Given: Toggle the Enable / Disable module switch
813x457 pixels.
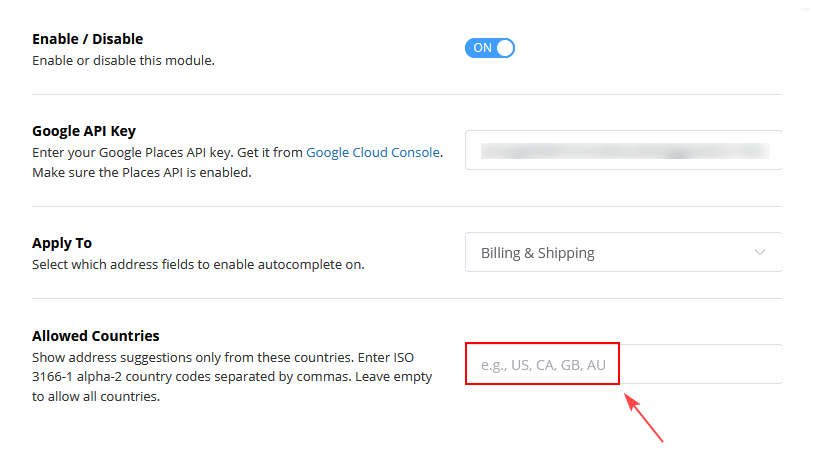Looking at the screenshot, I should (489, 48).
